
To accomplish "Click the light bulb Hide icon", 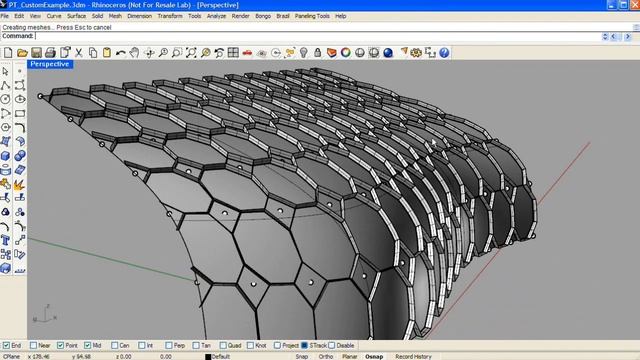I will point(303,53).
